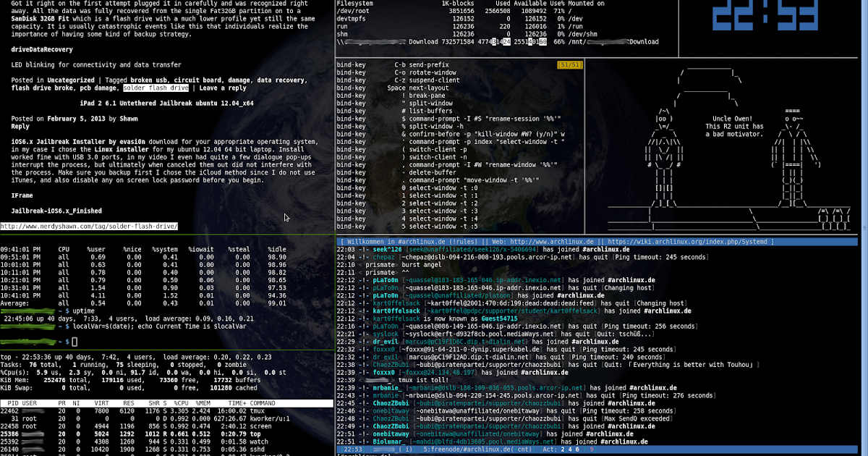Select the 'C-z suspend-client' binding line
The image size is (868, 456).
(399, 80)
